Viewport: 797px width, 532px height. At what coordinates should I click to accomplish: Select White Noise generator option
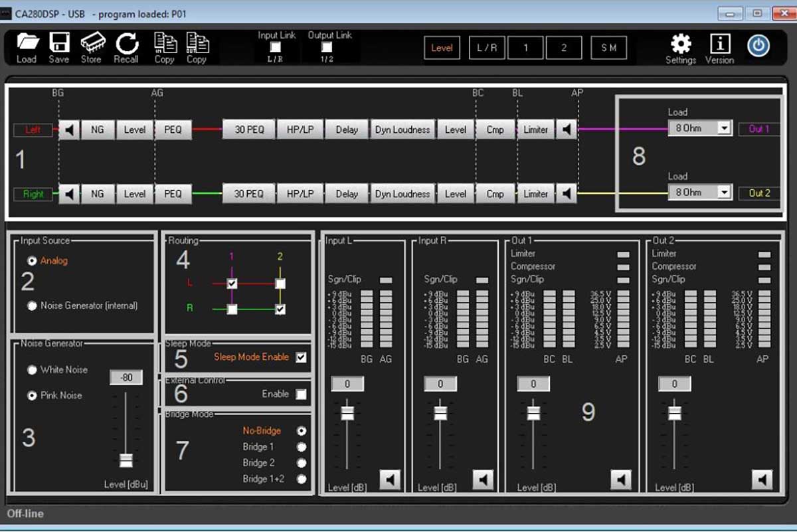pyautogui.click(x=32, y=370)
